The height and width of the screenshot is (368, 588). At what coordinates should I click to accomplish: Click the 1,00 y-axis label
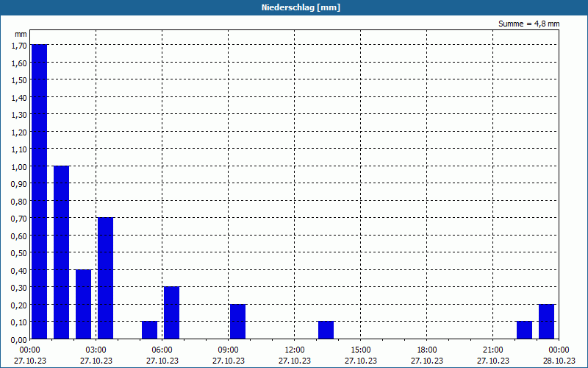click(19, 166)
